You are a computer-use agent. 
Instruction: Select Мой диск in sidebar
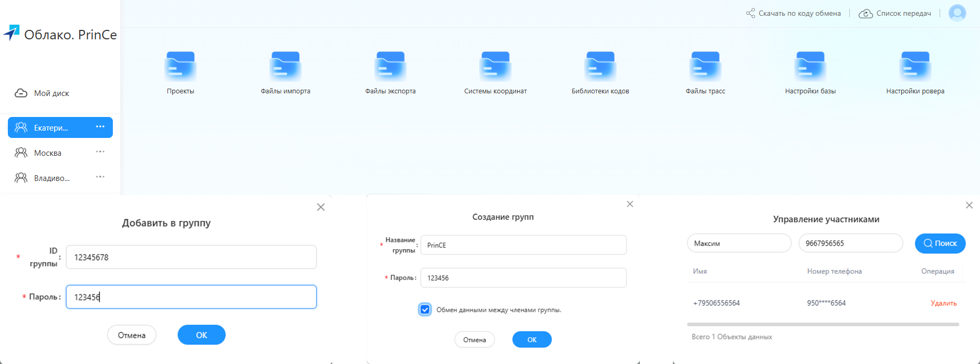point(60,93)
